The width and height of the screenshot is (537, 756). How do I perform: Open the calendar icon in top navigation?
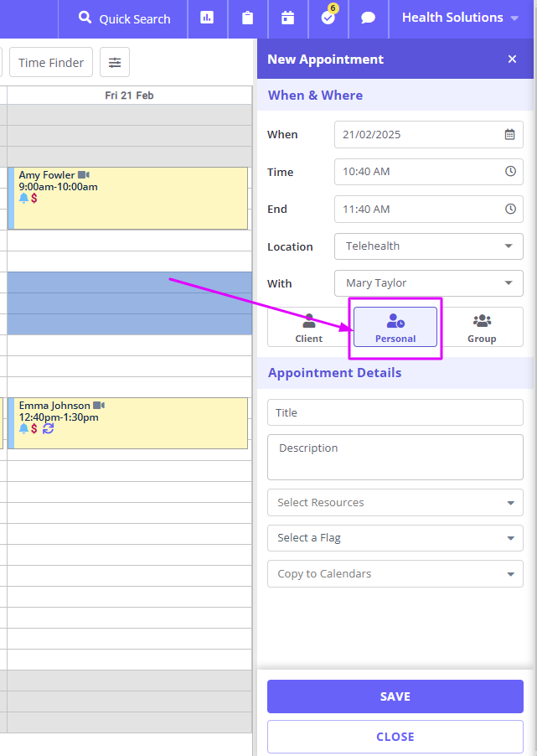(287, 17)
